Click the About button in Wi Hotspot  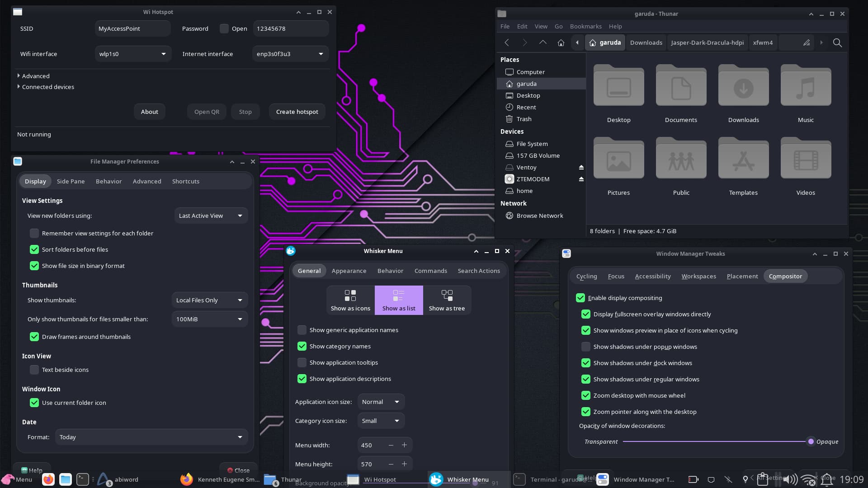(149, 112)
